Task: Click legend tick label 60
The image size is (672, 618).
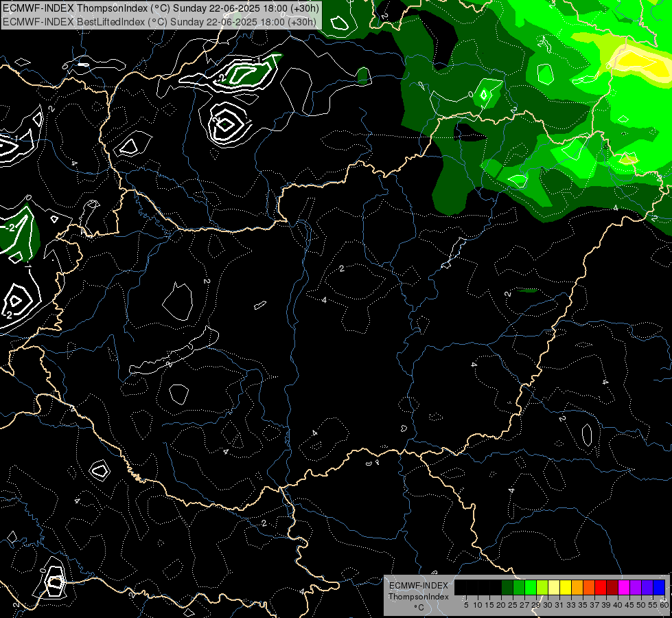Action: (664, 605)
